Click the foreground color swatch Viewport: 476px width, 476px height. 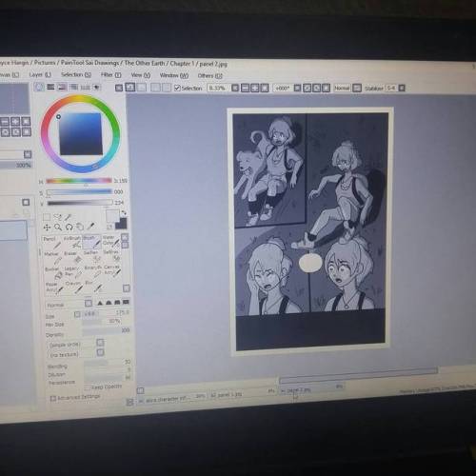tap(112, 216)
